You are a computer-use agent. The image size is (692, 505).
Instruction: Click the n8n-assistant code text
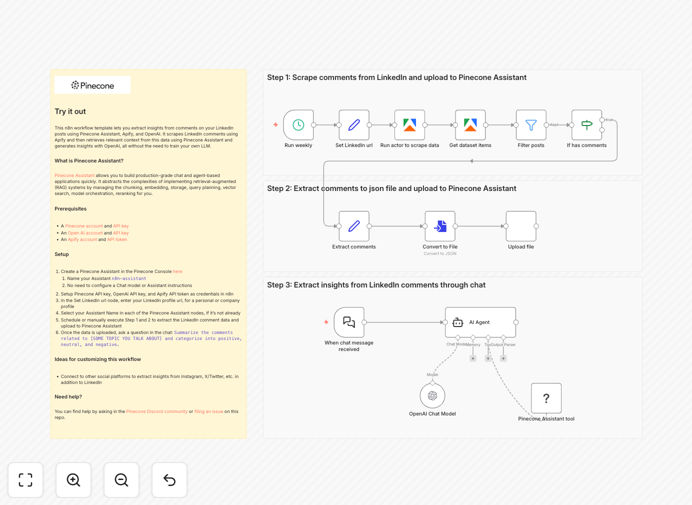(129, 279)
